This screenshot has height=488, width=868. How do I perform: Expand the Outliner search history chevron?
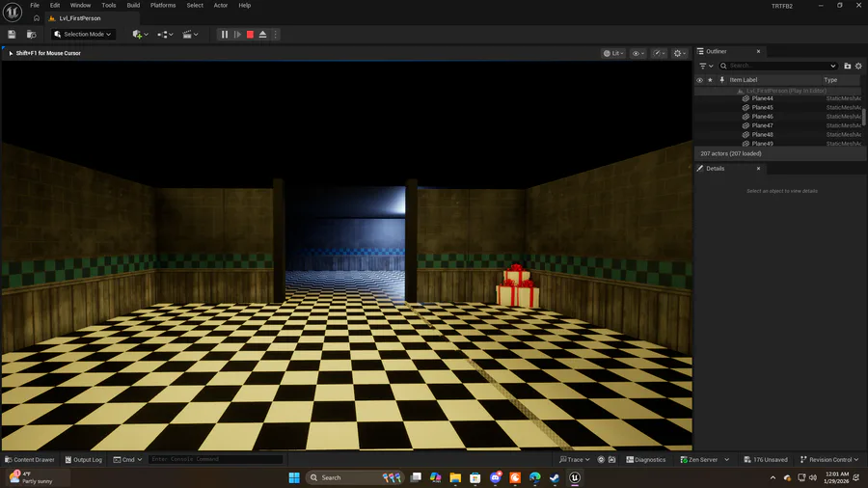(x=833, y=66)
